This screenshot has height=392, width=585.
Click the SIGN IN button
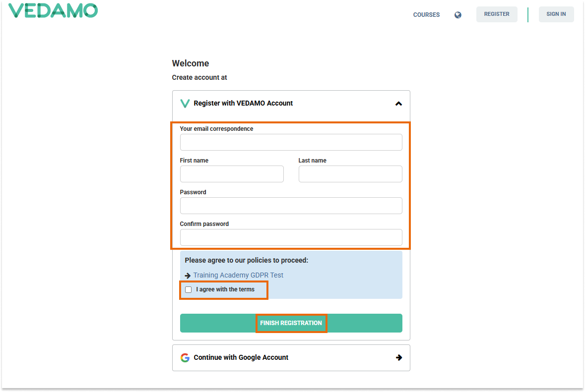(x=556, y=14)
